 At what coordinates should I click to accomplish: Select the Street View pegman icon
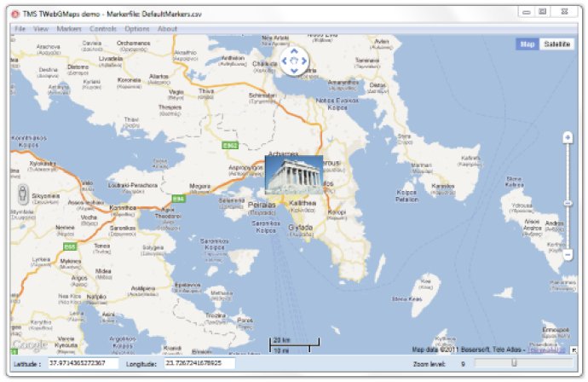23,194
